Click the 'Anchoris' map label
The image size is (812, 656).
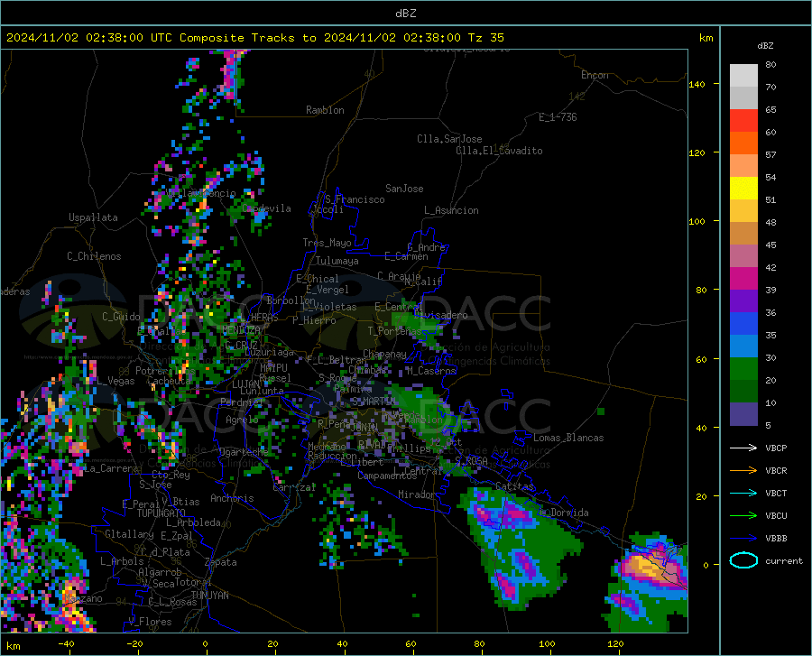(x=232, y=498)
